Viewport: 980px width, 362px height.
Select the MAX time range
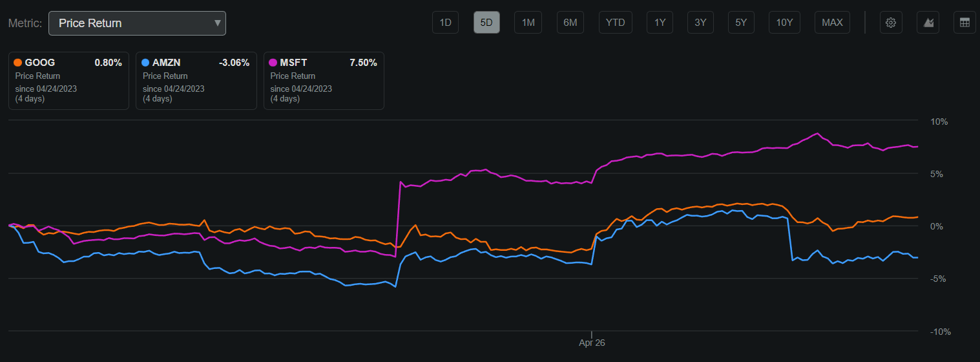pyautogui.click(x=832, y=23)
